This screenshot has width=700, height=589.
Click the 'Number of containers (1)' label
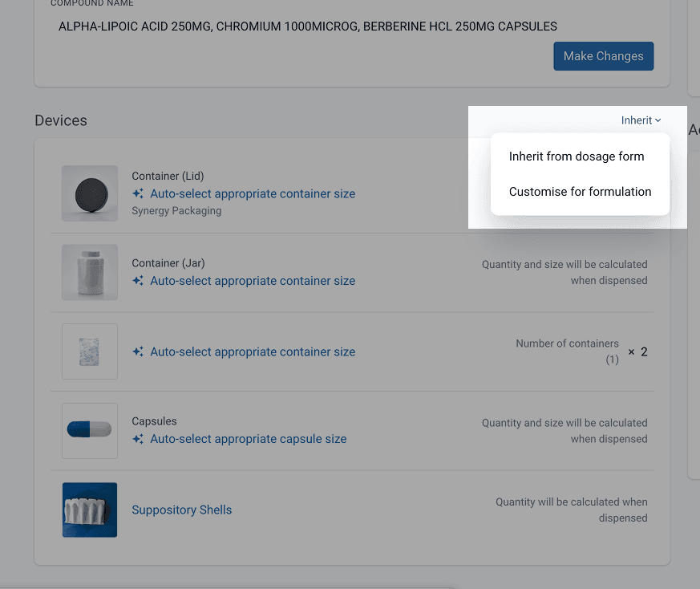tap(568, 351)
